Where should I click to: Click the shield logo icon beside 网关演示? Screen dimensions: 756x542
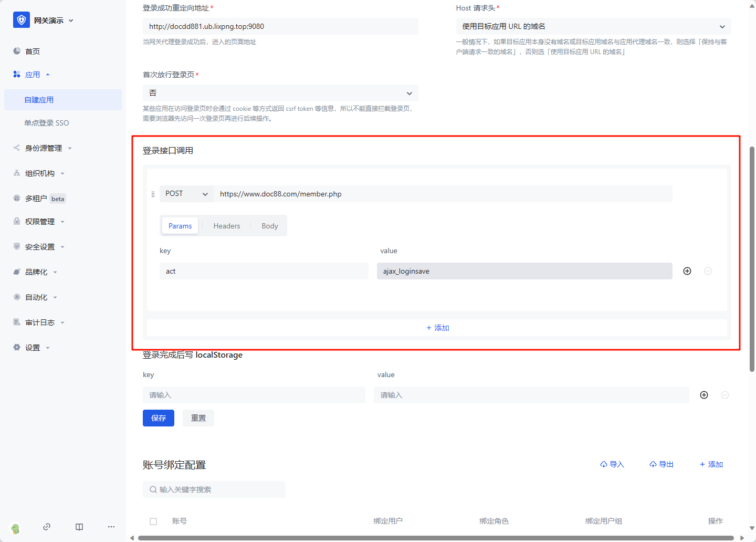coord(22,20)
